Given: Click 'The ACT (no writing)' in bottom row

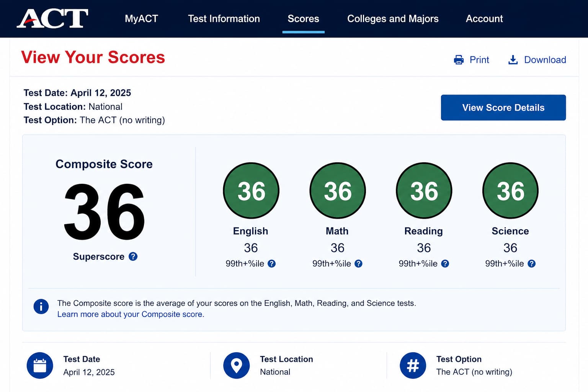Looking at the screenshot, I should [474, 372].
